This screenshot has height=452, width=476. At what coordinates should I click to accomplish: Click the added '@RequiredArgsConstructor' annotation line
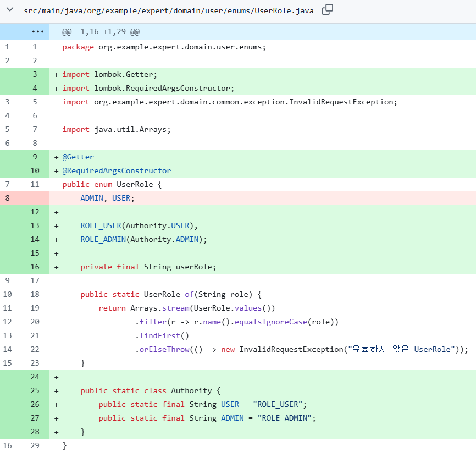(x=117, y=170)
